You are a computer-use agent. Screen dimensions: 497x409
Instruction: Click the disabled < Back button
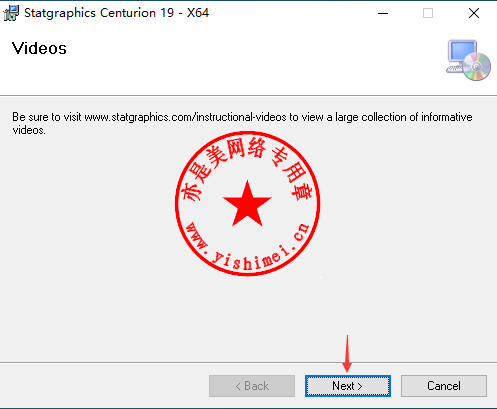pos(252,386)
